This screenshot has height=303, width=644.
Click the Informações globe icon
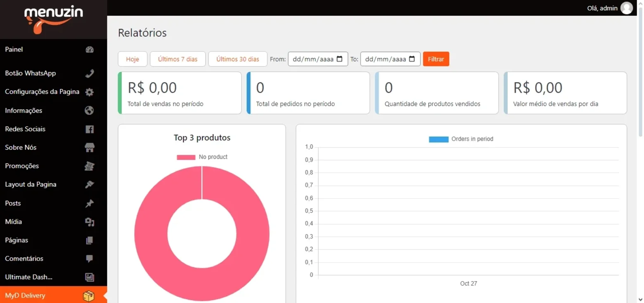click(90, 110)
